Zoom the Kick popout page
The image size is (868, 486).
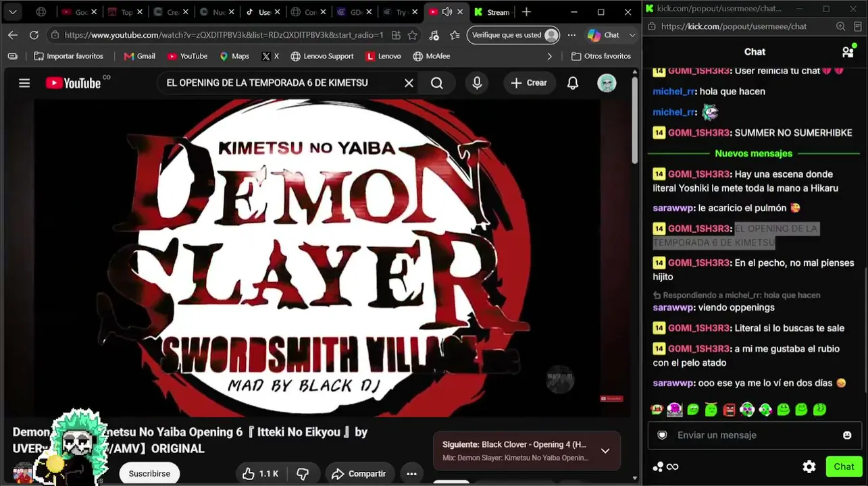pos(841,26)
